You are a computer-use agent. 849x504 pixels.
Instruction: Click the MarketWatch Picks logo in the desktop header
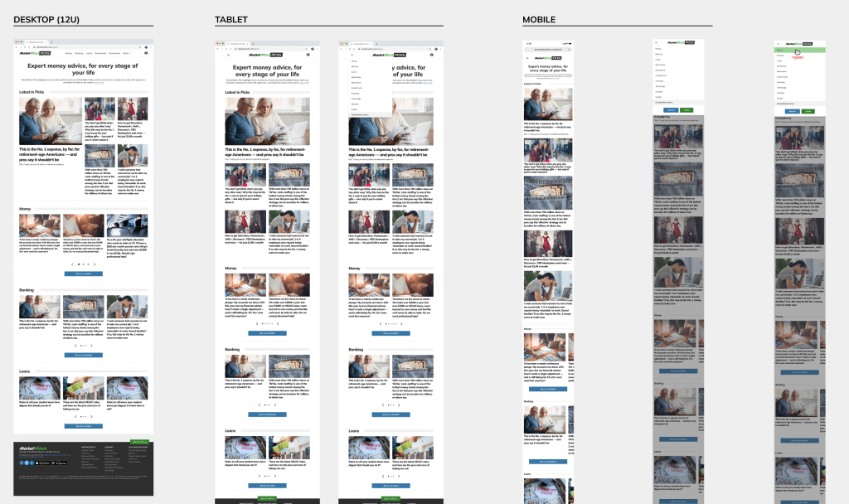click(x=35, y=53)
